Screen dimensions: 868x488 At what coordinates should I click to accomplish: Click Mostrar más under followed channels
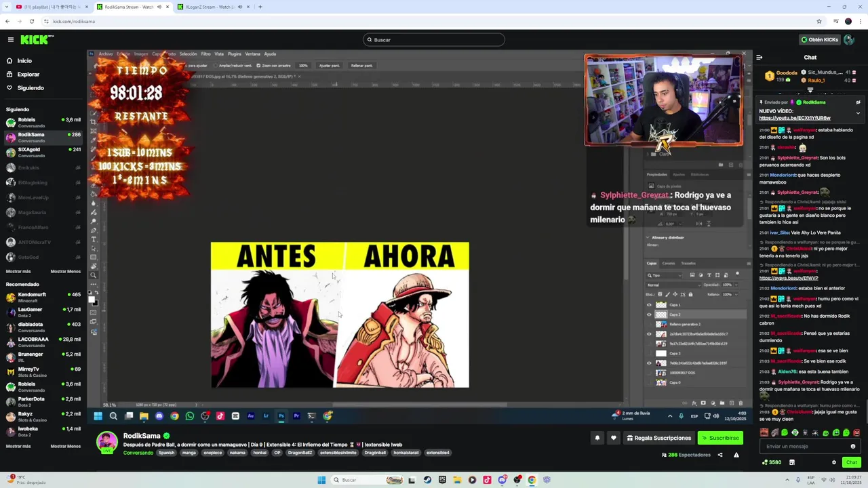pyautogui.click(x=18, y=271)
